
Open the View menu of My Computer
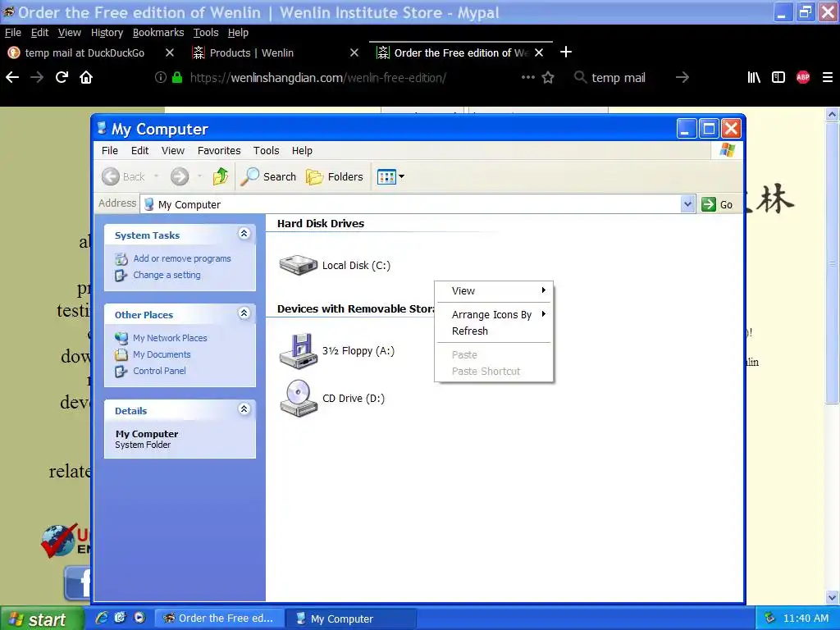[173, 151]
